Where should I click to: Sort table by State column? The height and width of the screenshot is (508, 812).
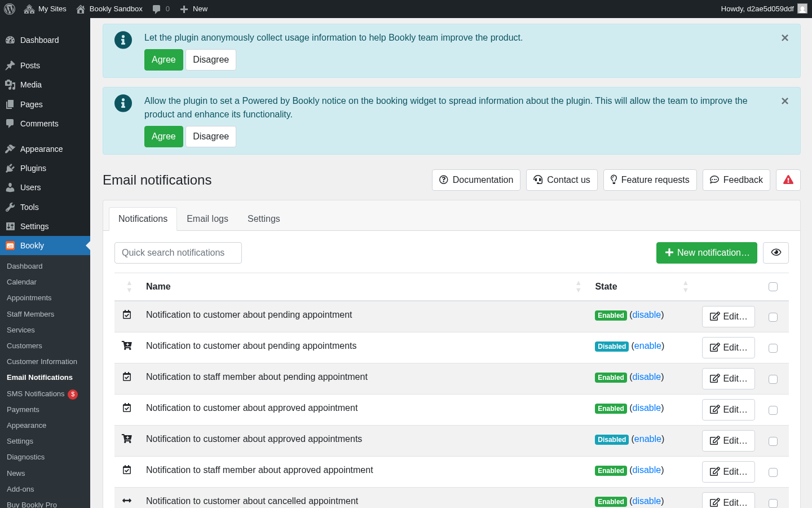[642, 287]
